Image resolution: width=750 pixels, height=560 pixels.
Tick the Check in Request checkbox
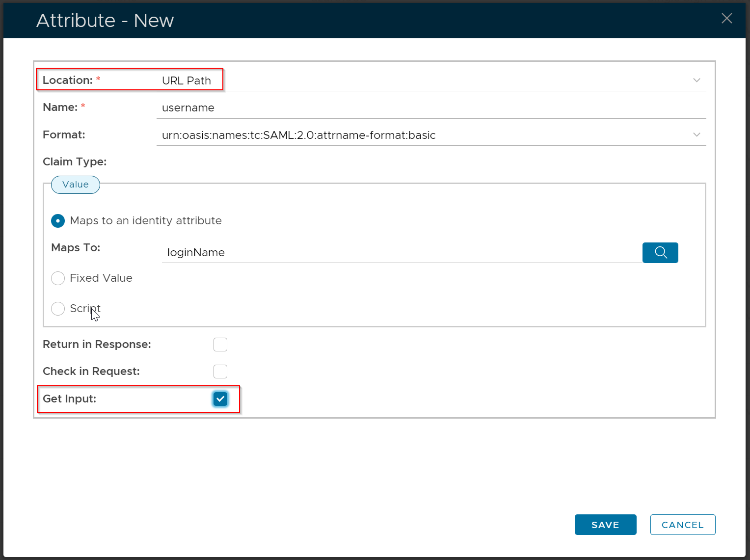220,372
